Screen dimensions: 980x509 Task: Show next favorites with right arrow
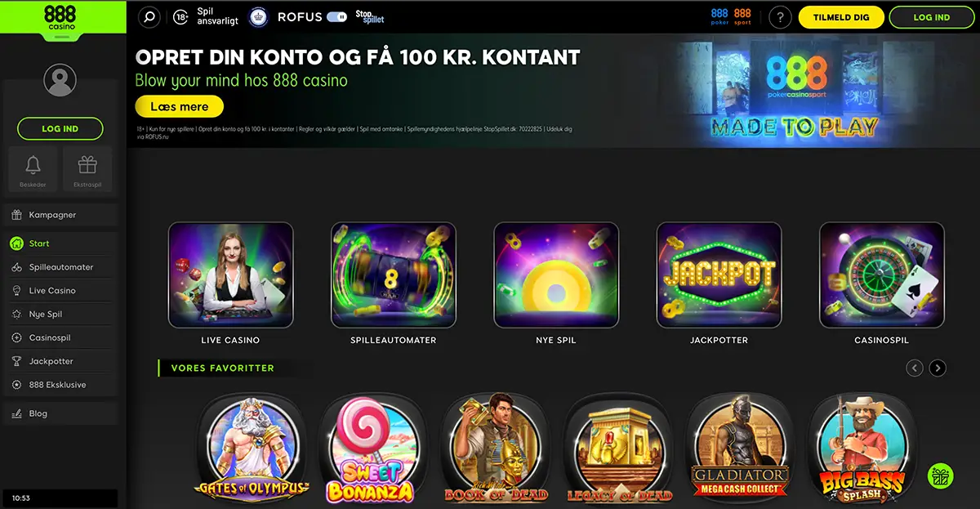pos(938,368)
